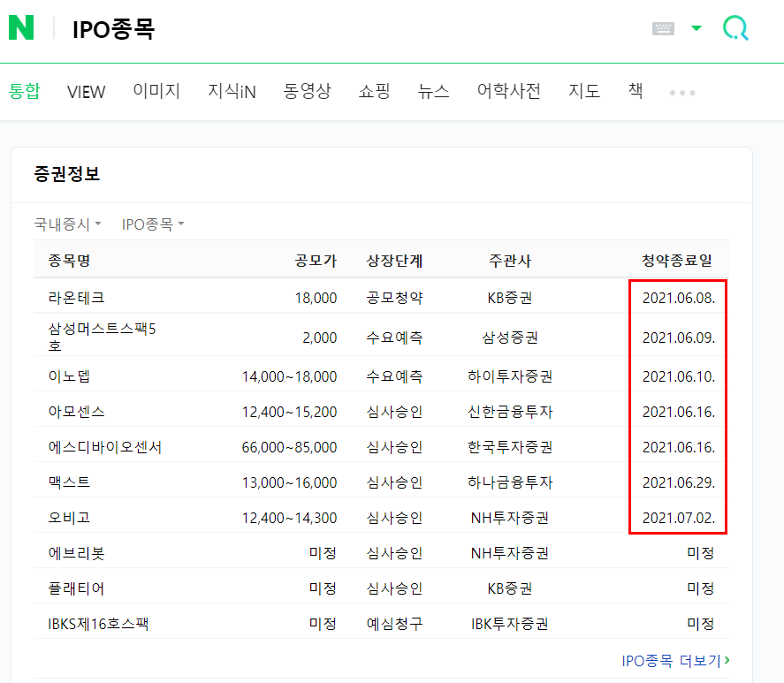Image resolution: width=784 pixels, height=683 pixels.
Task: Click the 2,000 price cell
Action: tap(319, 338)
